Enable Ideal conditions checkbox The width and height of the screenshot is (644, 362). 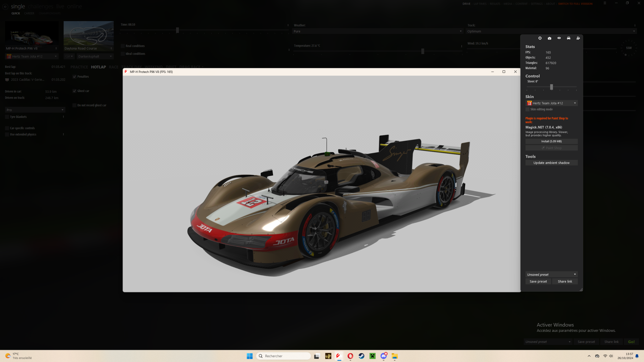pos(123,54)
